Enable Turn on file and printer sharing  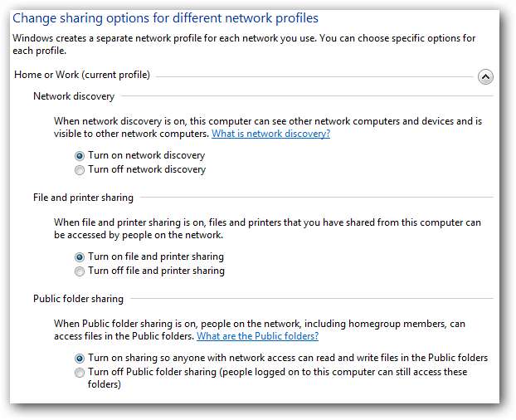click(80, 257)
